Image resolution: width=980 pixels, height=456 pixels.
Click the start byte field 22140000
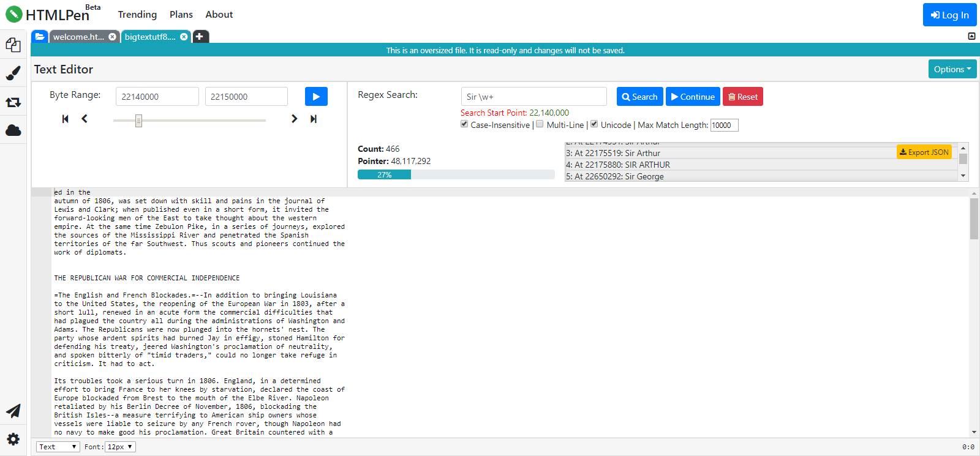point(157,97)
